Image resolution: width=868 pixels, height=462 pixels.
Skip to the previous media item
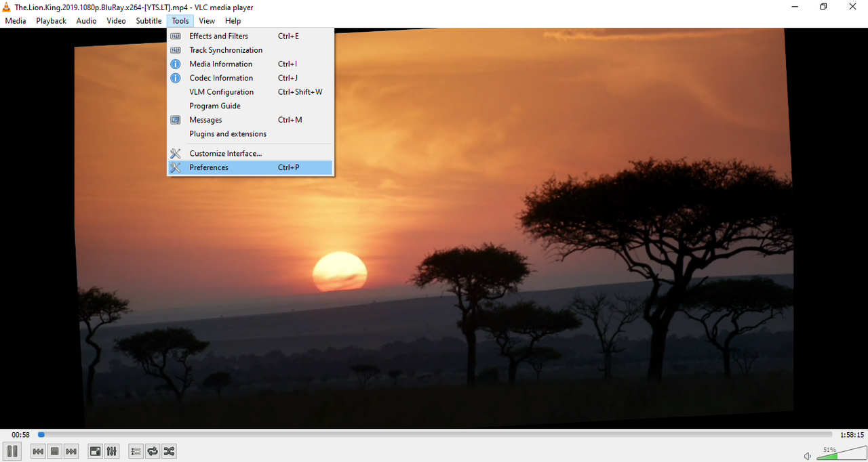39,451
